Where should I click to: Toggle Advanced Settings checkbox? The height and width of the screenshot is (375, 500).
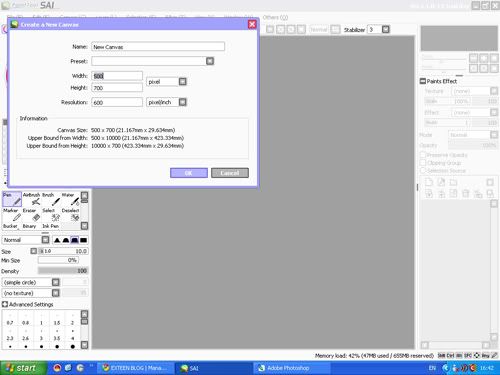[x=5, y=304]
